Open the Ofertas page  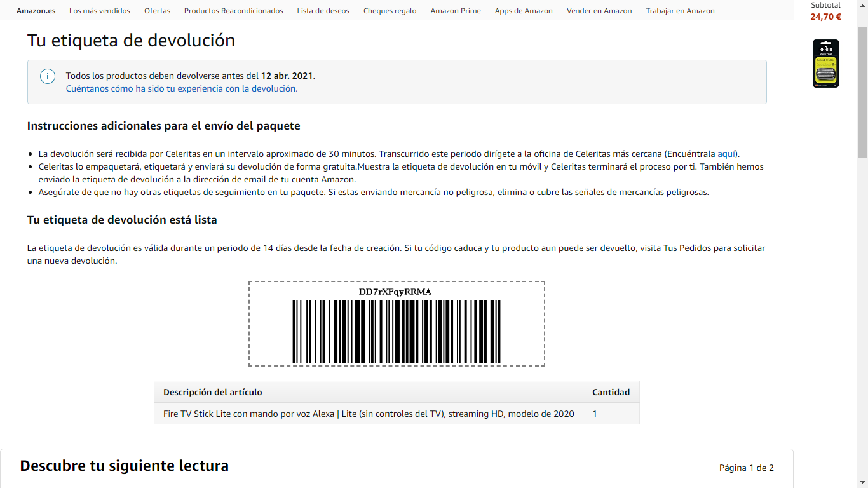pos(157,11)
